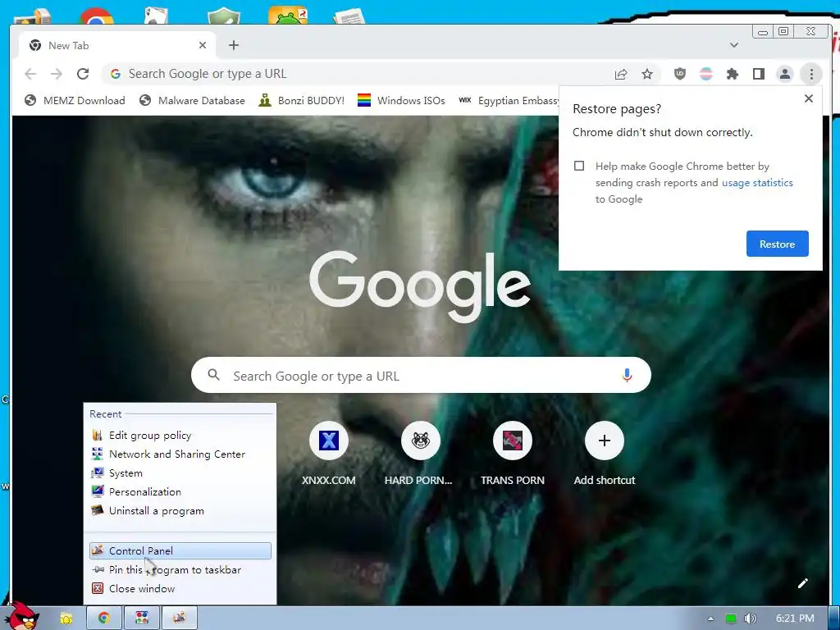Open Personalization from the jump list
840x630 pixels.
(180, 492)
